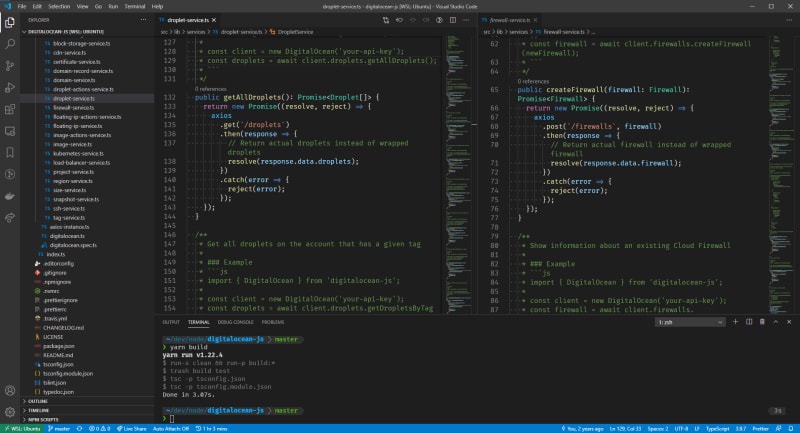Click the split editor right icon
Viewport: 800px width, 433px height.
pos(453,20)
